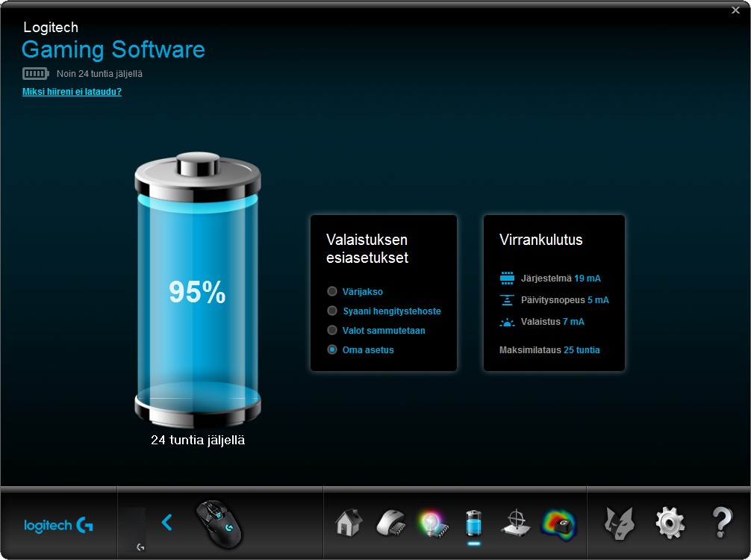
Task: Close the Logitech Gaming Software window
Action: point(735,10)
